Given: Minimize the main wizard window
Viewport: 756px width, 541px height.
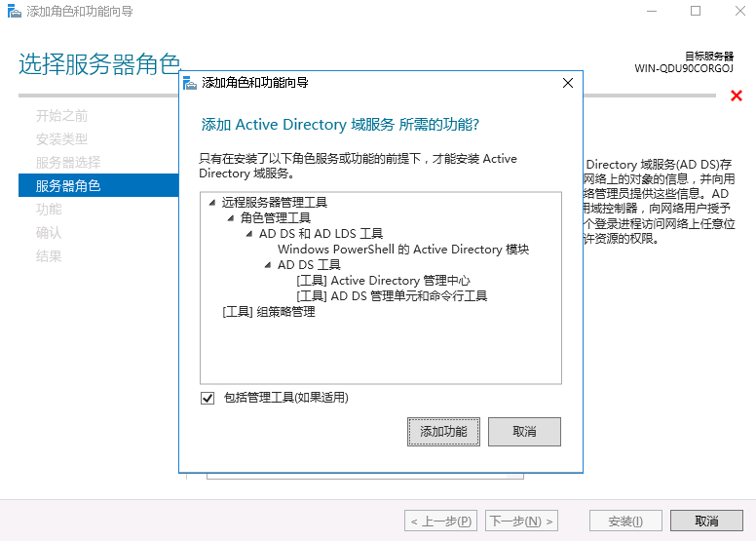Looking at the screenshot, I should coord(652,11).
